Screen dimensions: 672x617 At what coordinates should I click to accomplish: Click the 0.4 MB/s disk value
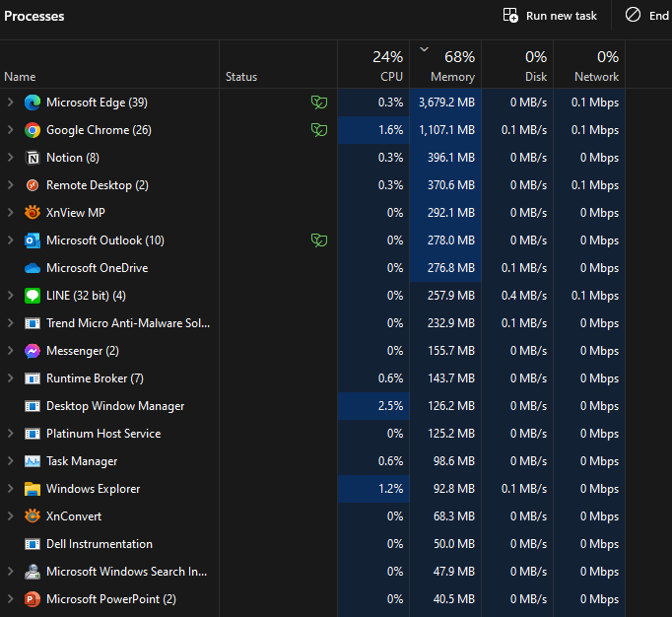[524, 296]
